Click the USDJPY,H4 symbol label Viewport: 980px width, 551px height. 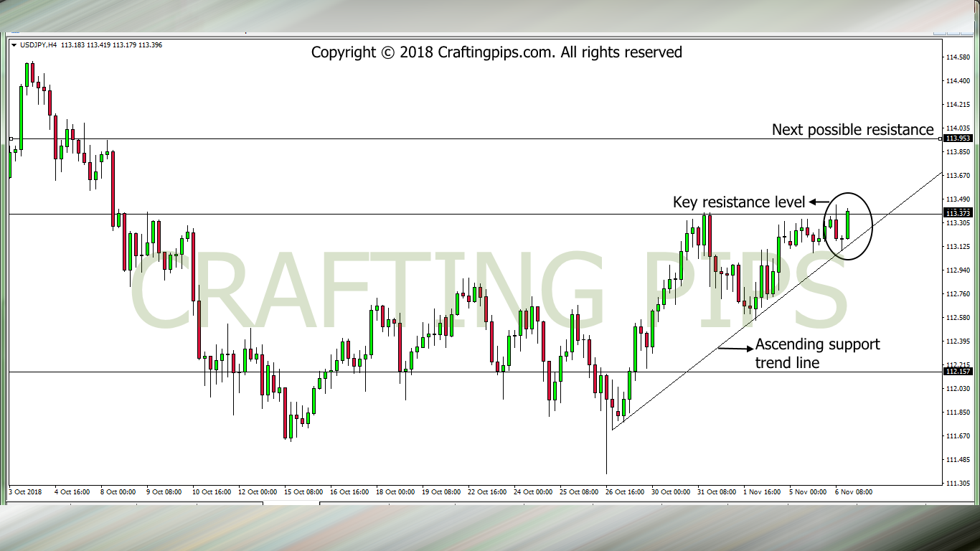pyautogui.click(x=39, y=45)
